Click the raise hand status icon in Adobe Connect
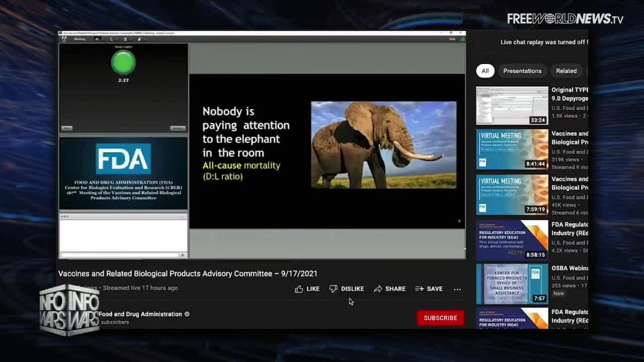This screenshot has width=644, height=362. click(x=139, y=39)
